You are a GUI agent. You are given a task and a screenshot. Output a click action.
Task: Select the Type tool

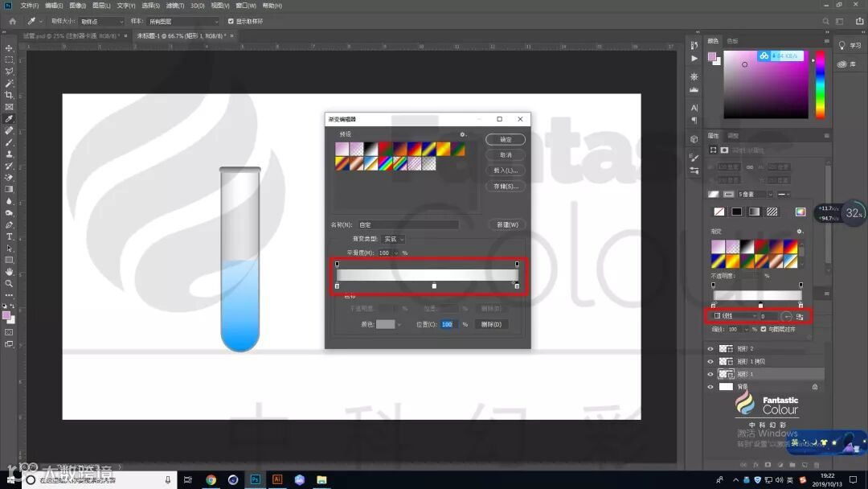(9, 236)
